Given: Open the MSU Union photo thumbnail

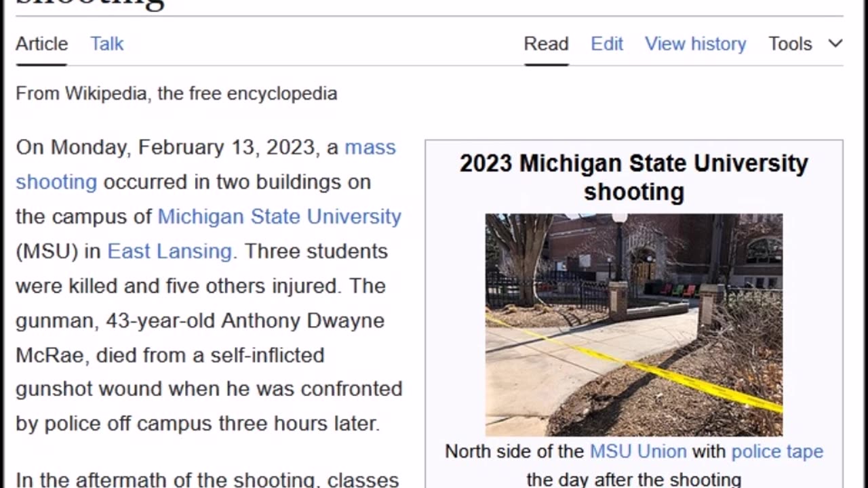Looking at the screenshot, I should [634, 325].
